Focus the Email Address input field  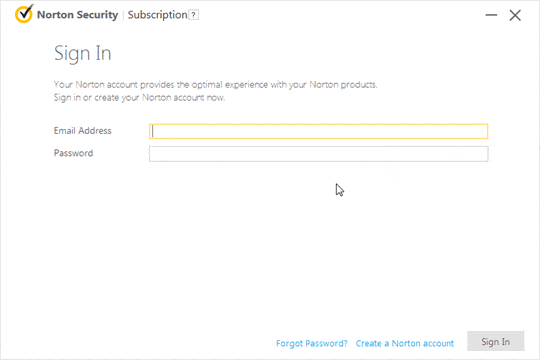click(319, 131)
